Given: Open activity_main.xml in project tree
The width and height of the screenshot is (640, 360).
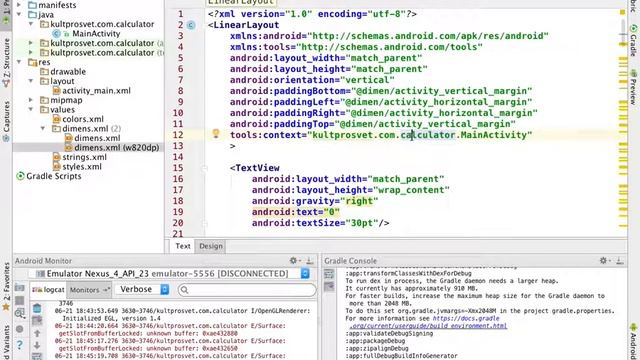Looking at the screenshot, I should point(96,91).
